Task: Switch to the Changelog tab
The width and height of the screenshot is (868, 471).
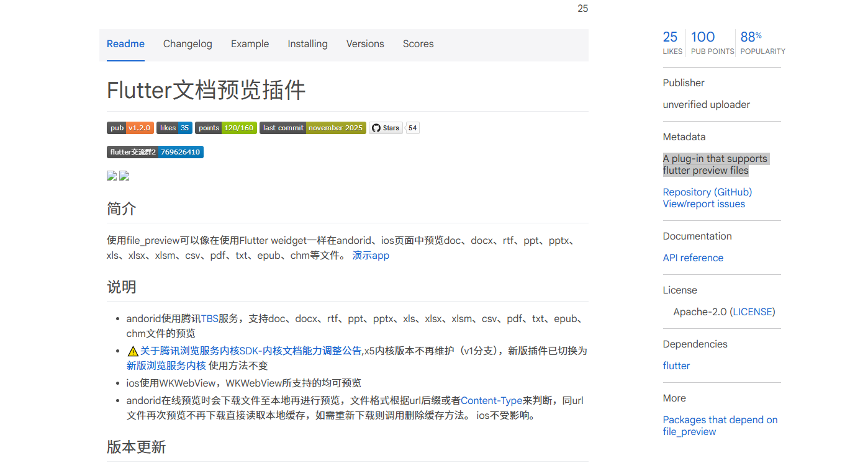Action: [x=188, y=44]
